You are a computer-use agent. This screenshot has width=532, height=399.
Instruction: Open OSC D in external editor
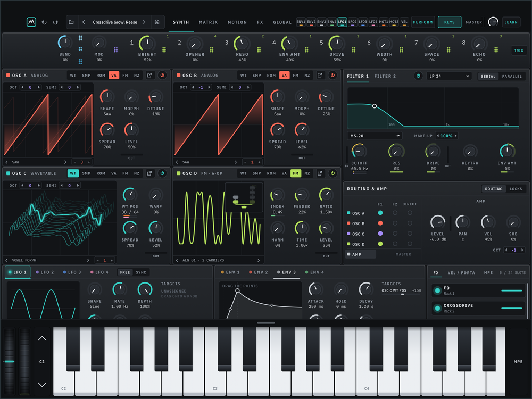point(320,173)
